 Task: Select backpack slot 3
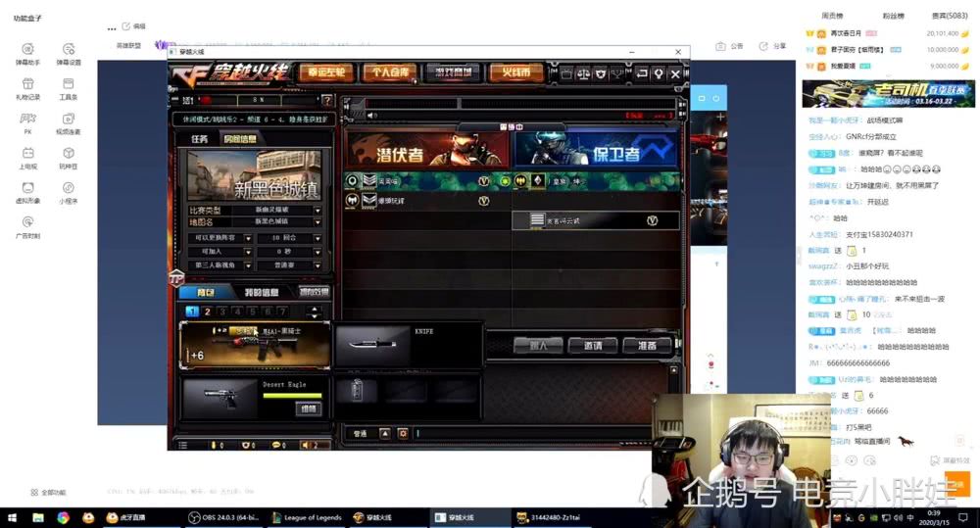[222, 312]
